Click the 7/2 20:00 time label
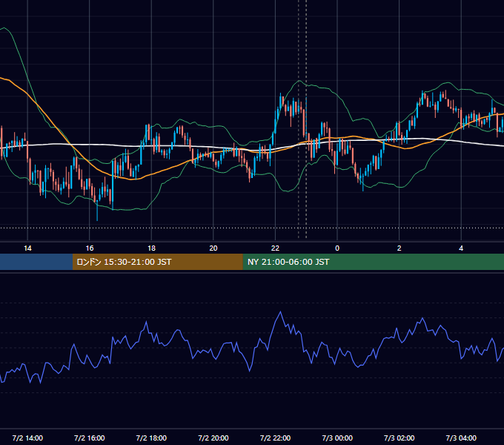 coord(213,438)
